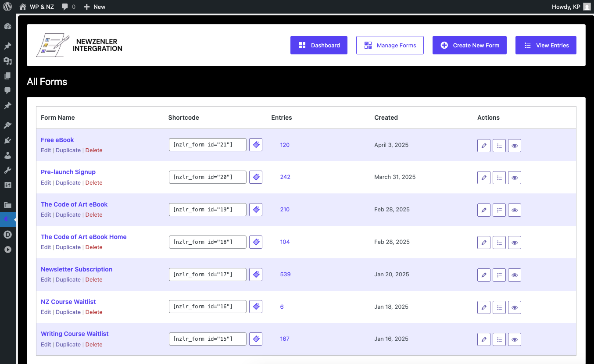Switch to the Manage Forms tab
Screen dimensions: 594x364
click(390, 45)
